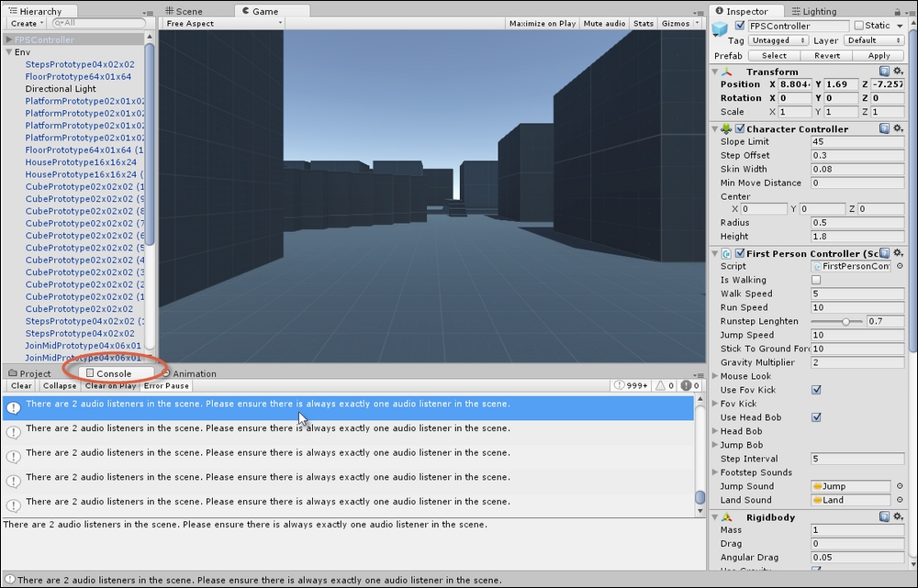The height and width of the screenshot is (588, 918).
Task: Click the Clear button in the Console
Action: click(x=19, y=385)
